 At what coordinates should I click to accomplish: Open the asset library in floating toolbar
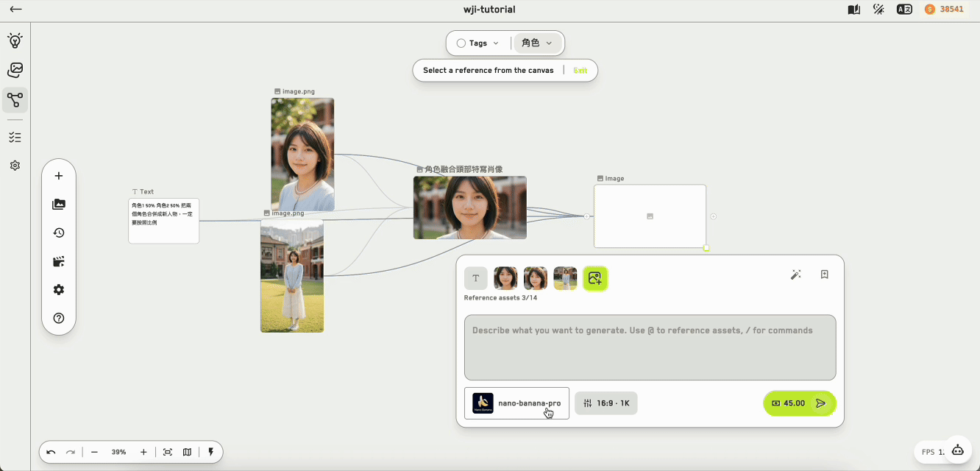click(x=59, y=205)
